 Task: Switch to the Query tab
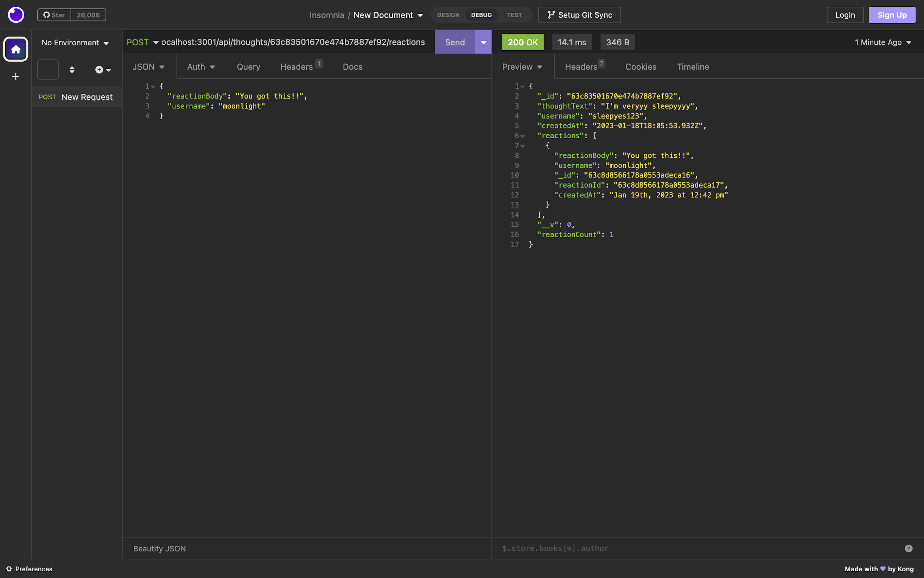(x=248, y=67)
